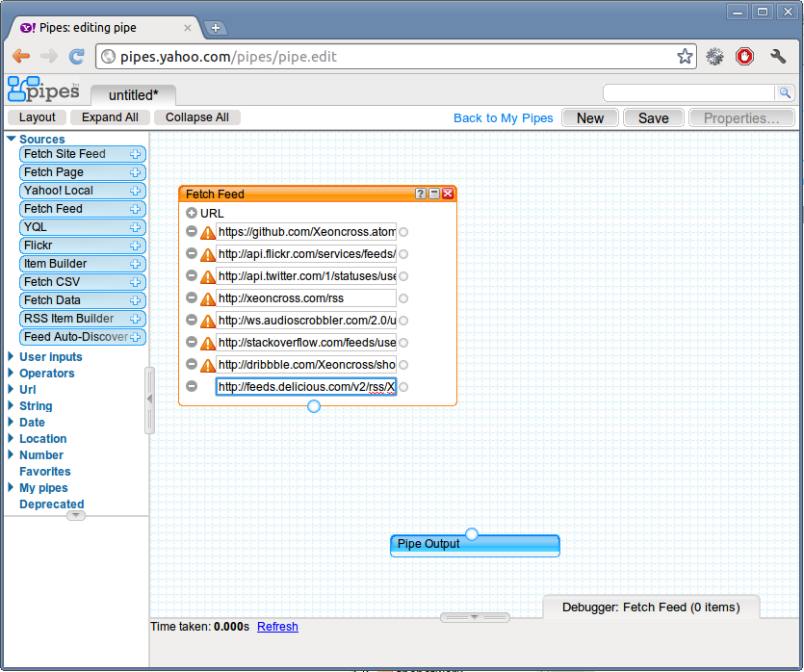The height and width of the screenshot is (672, 804).
Task: Expand the User inputs category
Action: pyautogui.click(x=11, y=356)
